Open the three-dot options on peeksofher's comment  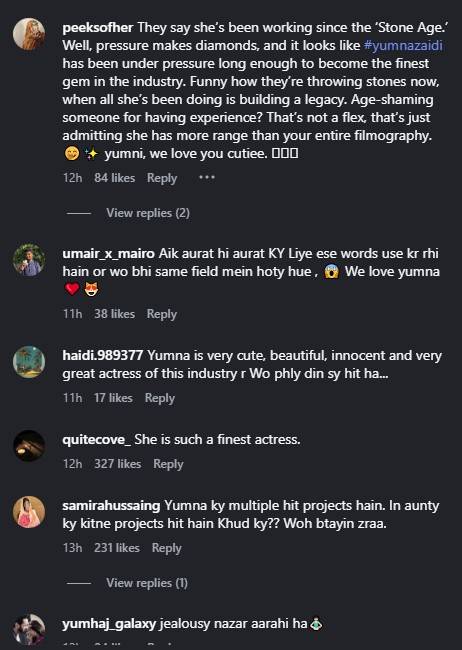coord(207,178)
